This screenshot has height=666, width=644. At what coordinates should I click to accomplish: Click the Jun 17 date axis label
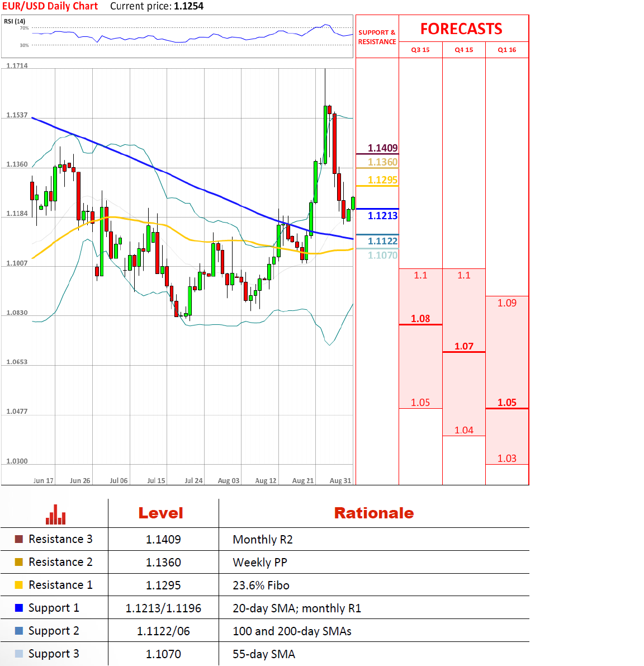pyautogui.click(x=43, y=480)
